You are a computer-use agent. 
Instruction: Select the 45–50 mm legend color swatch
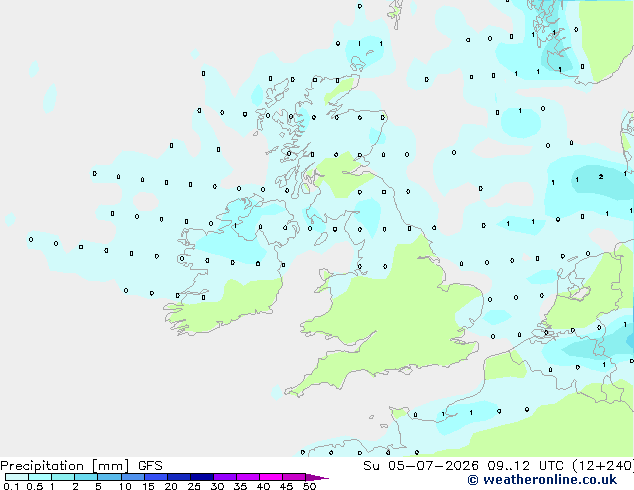(x=294, y=477)
